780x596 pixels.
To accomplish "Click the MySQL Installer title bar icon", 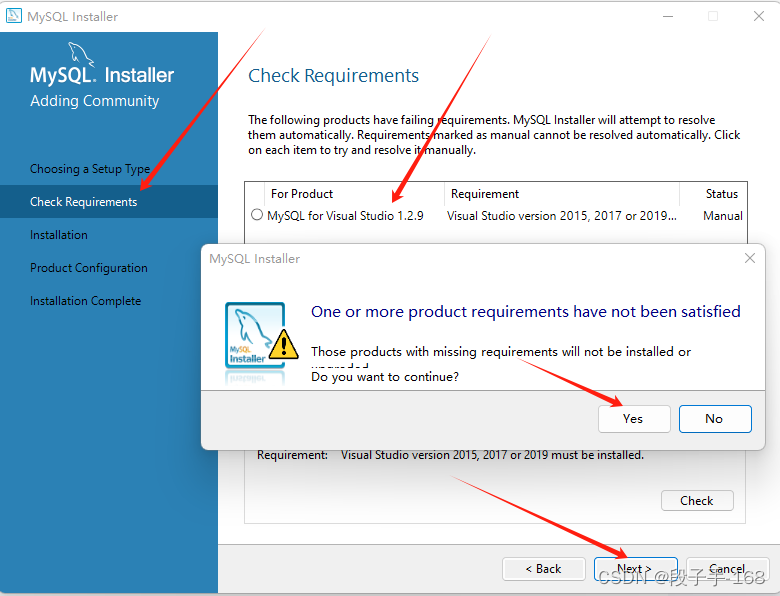I will (13, 16).
